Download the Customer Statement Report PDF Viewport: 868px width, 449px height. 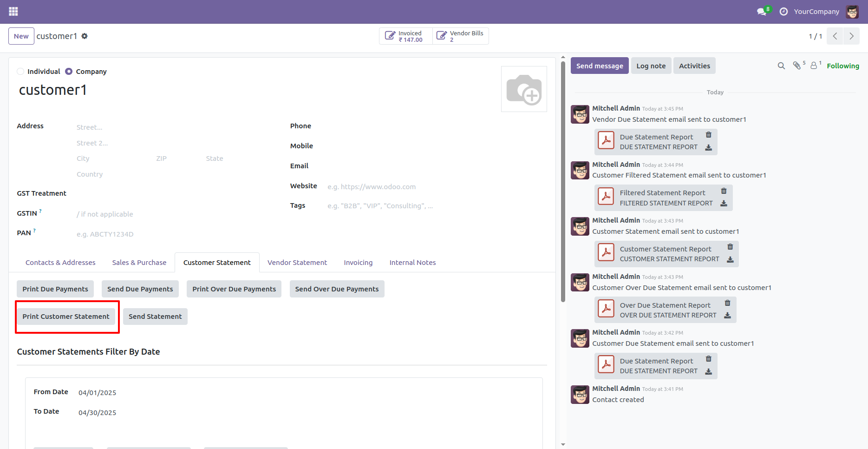click(x=730, y=261)
